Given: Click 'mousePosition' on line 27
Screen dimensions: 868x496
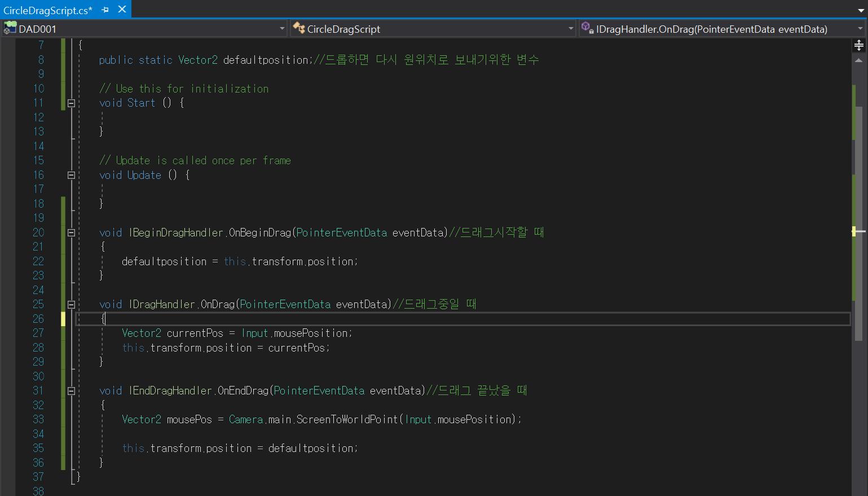Looking at the screenshot, I should click(x=311, y=333).
